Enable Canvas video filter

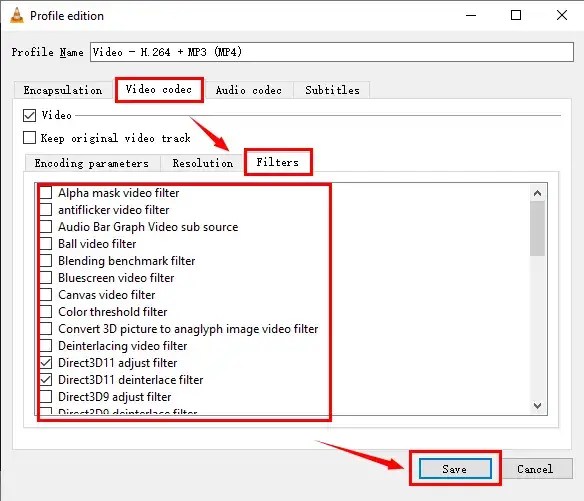coord(46,295)
